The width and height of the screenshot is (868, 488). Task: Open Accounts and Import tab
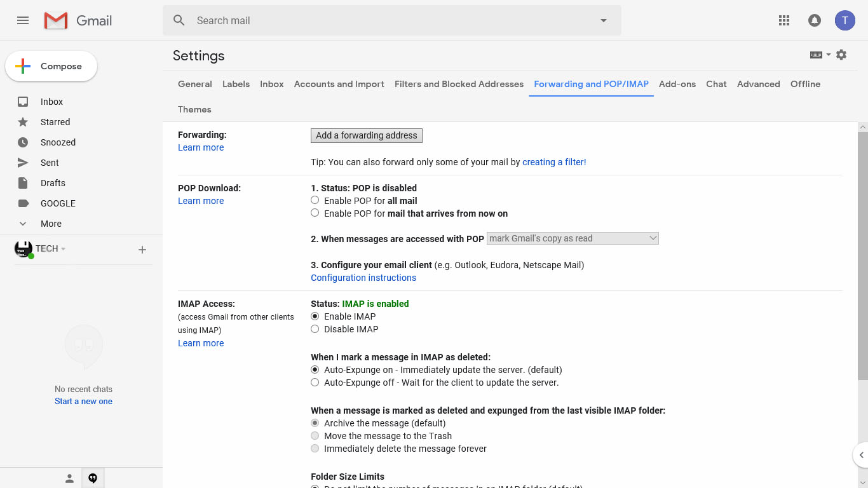[339, 84]
